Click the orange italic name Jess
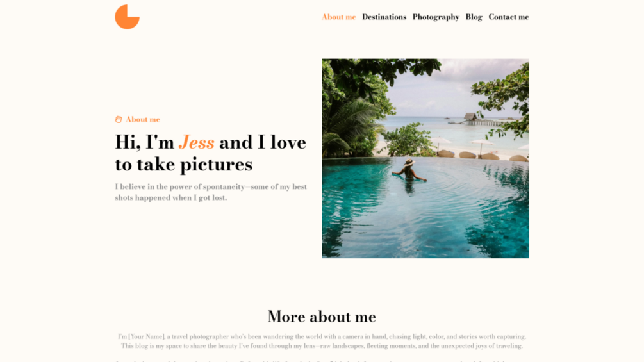Image resolution: width=644 pixels, height=362 pixels. point(196,142)
